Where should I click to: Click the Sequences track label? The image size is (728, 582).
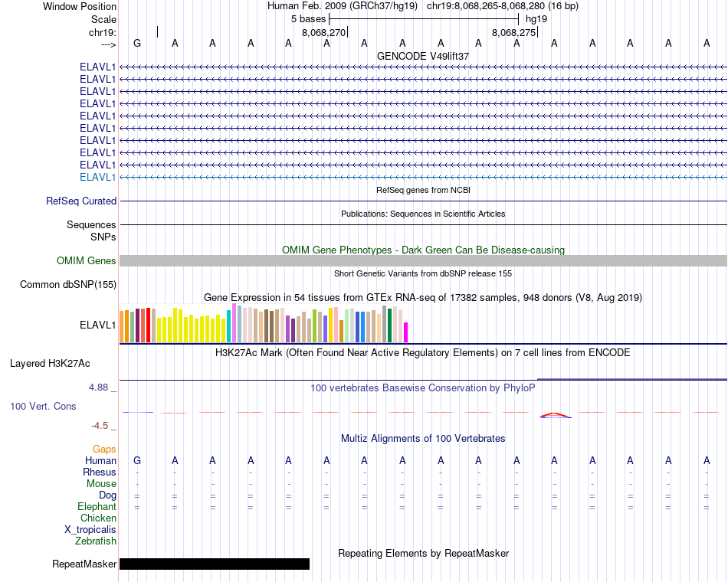point(91,224)
